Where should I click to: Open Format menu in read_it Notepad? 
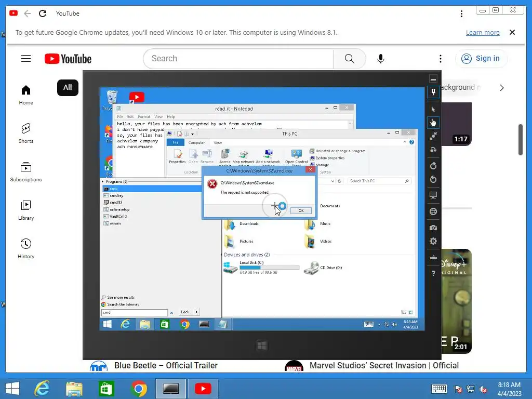144,117
